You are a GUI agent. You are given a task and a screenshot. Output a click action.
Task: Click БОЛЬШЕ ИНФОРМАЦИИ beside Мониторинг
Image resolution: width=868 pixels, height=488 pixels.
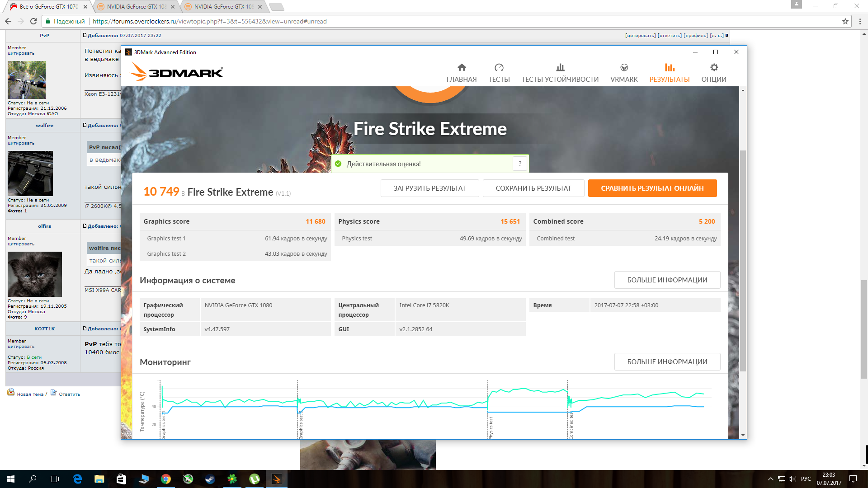pyautogui.click(x=667, y=362)
